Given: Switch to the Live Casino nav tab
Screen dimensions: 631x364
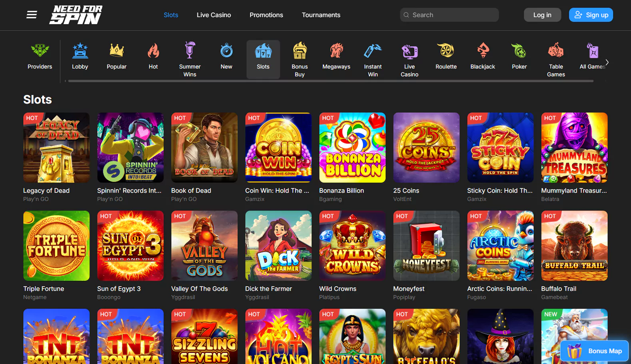Looking at the screenshot, I should (x=214, y=15).
